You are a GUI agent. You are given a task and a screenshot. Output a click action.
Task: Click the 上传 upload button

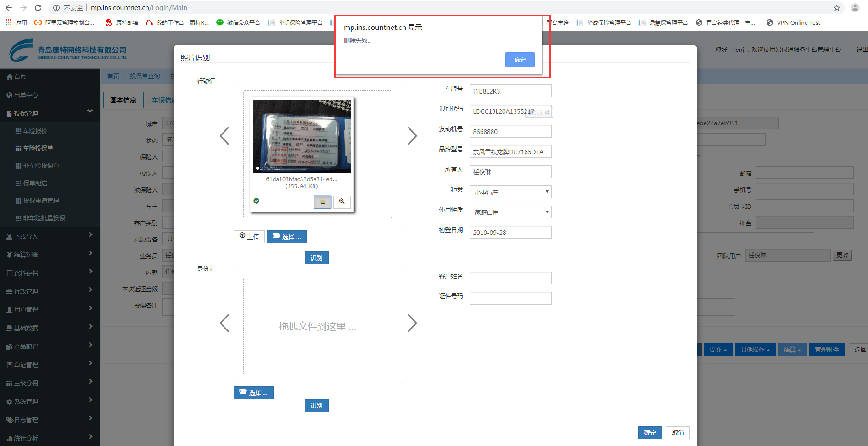click(249, 236)
